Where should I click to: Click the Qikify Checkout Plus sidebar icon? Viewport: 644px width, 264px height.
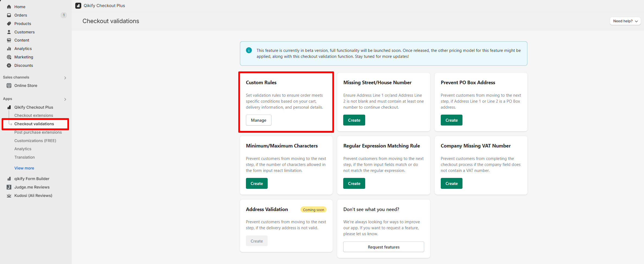coord(9,107)
